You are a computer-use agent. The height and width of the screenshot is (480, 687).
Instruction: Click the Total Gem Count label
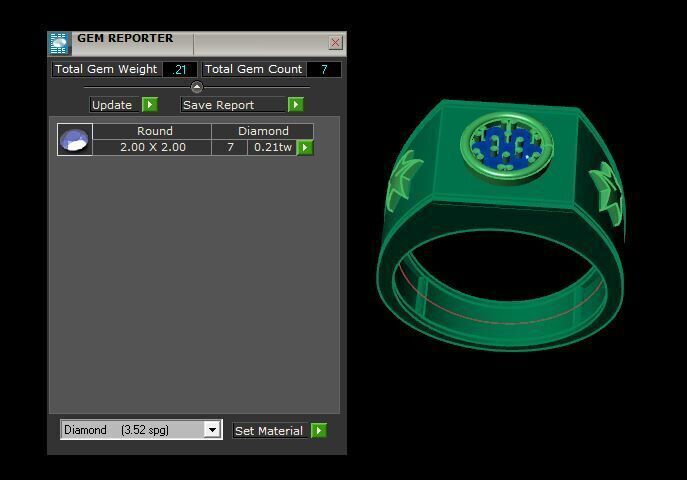[254, 70]
